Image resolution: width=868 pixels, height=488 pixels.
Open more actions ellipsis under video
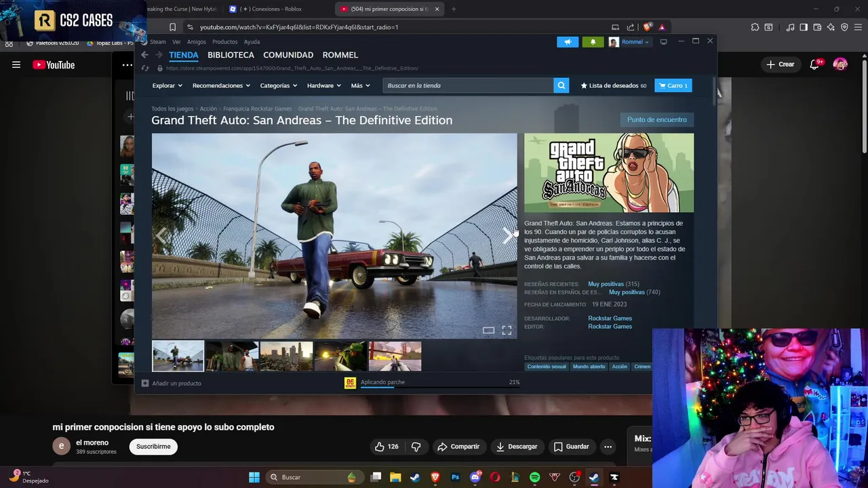(608, 447)
